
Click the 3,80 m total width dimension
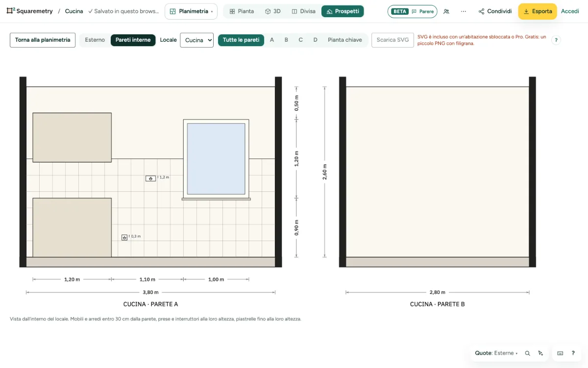pos(150,292)
